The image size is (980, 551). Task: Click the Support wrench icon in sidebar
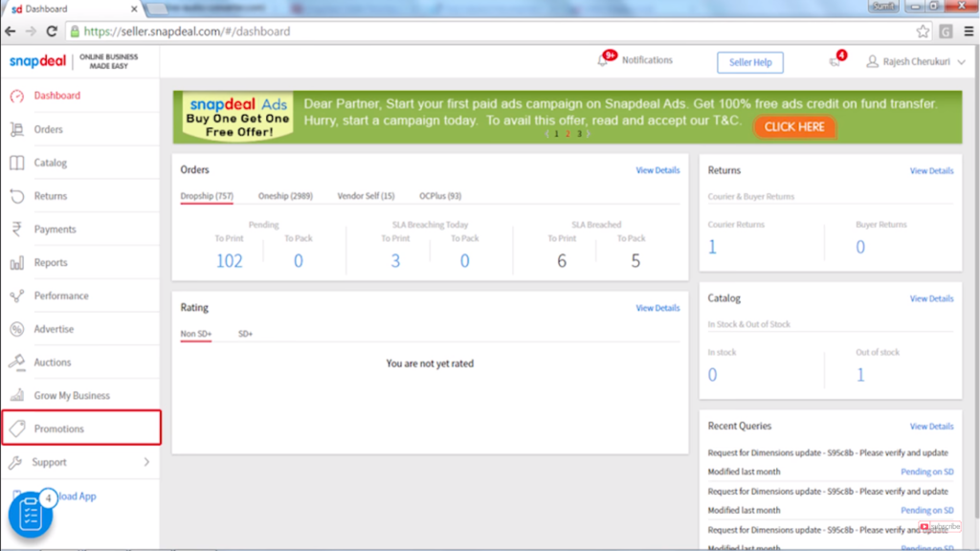pos(15,462)
